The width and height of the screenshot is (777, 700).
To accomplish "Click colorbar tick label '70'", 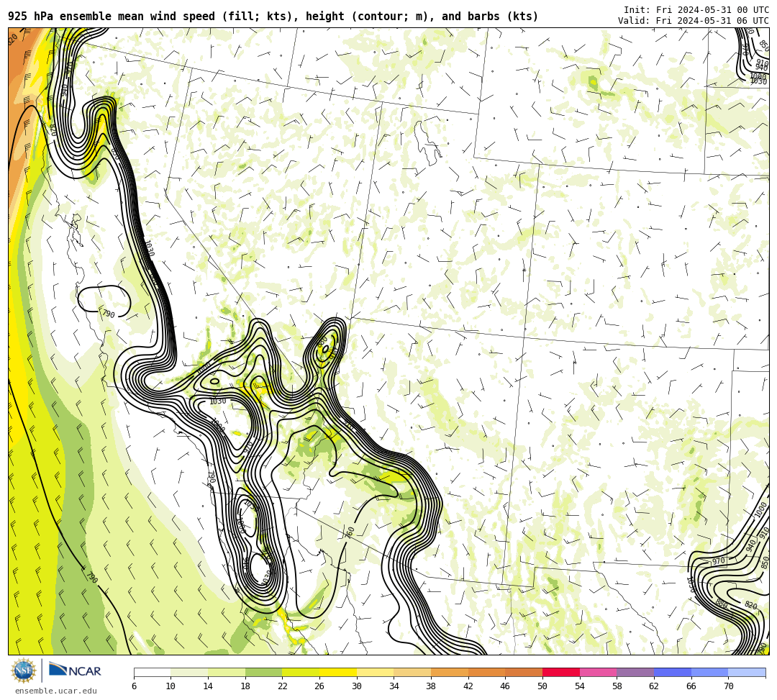I will [x=728, y=686].
